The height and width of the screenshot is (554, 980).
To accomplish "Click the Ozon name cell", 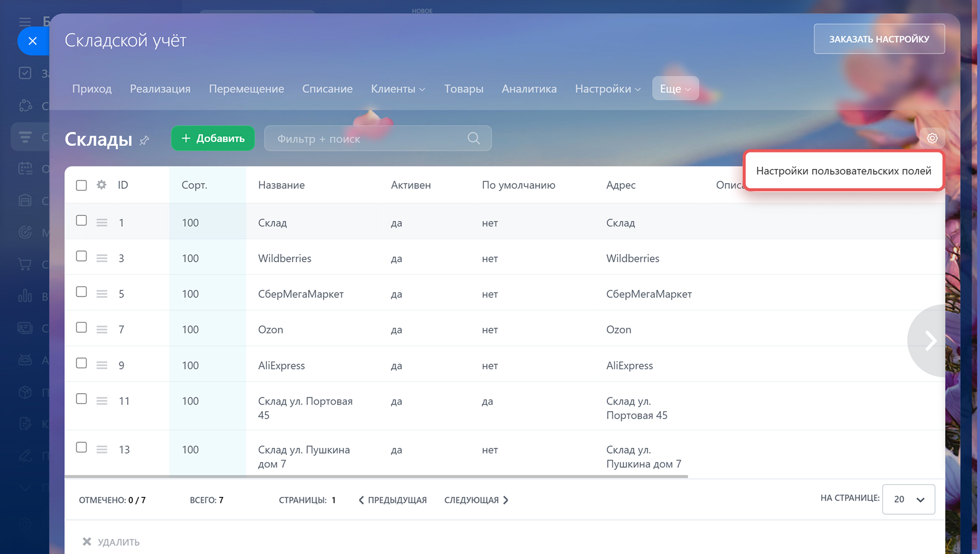I will pyautogui.click(x=271, y=330).
